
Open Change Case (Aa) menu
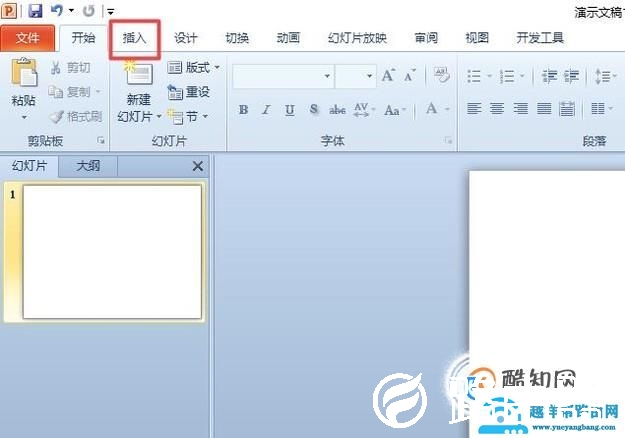click(x=395, y=110)
